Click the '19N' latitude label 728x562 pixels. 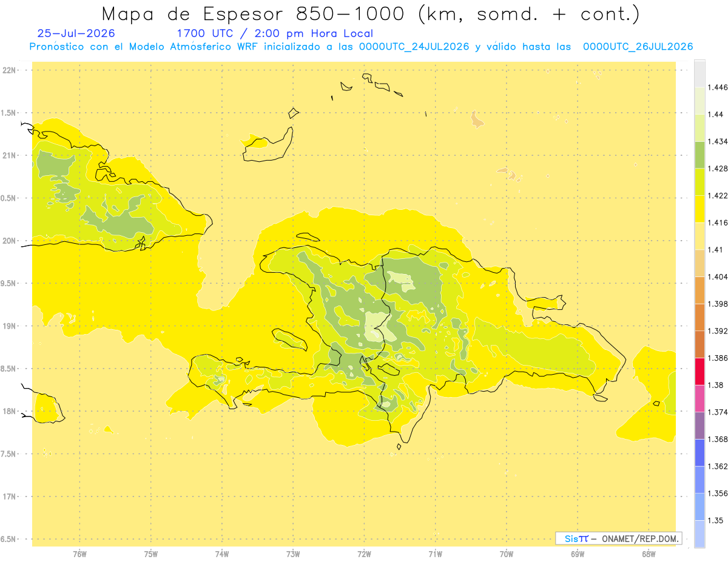[x=10, y=326]
